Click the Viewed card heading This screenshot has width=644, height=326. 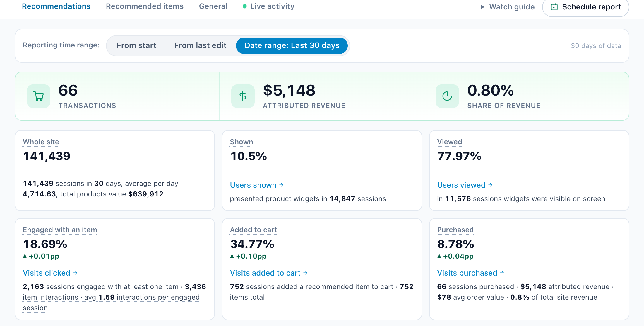[450, 142]
